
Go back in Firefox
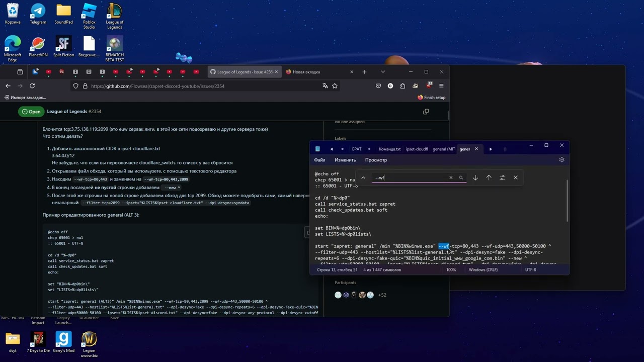click(8, 86)
